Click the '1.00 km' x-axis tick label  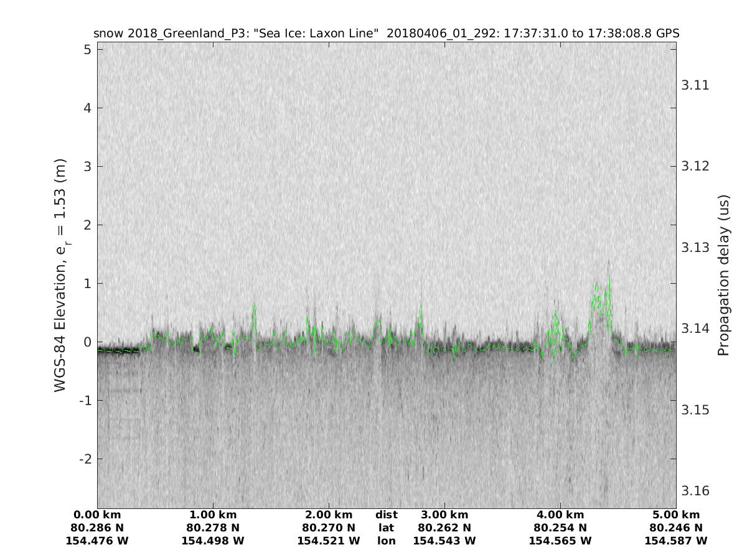pos(213,515)
